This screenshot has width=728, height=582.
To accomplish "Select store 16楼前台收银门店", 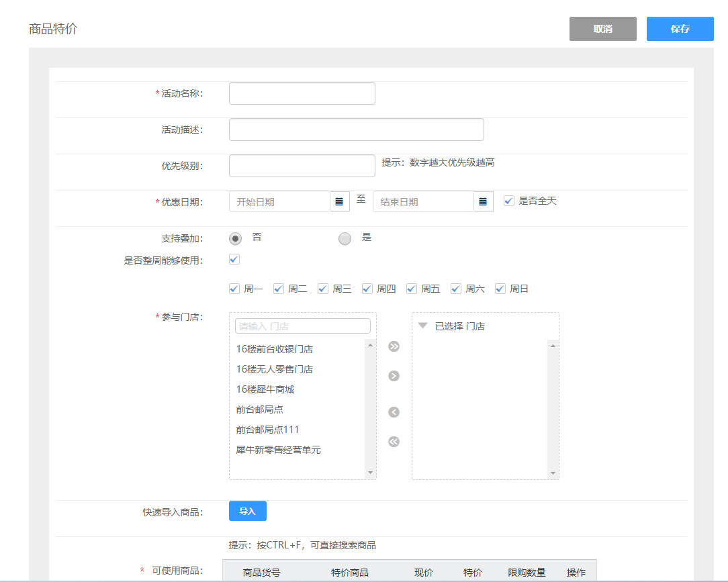I will pyautogui.click(x=275, y=349).
